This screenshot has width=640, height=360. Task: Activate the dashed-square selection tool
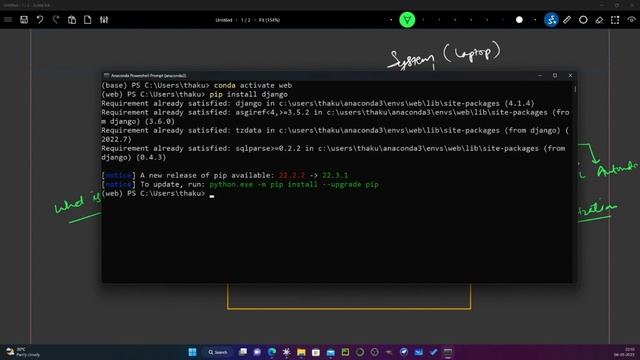(x=615, y=20)
